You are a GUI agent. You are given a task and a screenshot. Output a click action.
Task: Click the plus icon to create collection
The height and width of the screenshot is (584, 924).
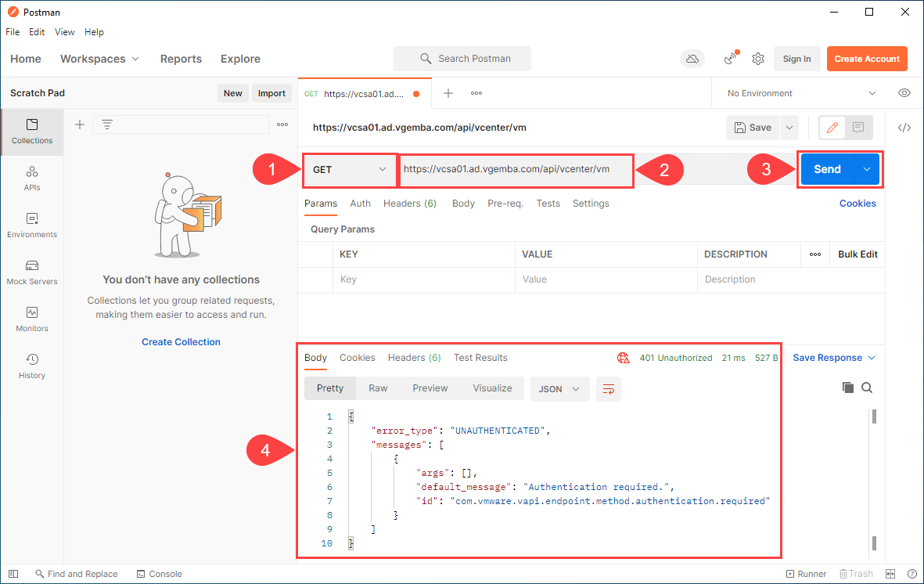[80, 124]
